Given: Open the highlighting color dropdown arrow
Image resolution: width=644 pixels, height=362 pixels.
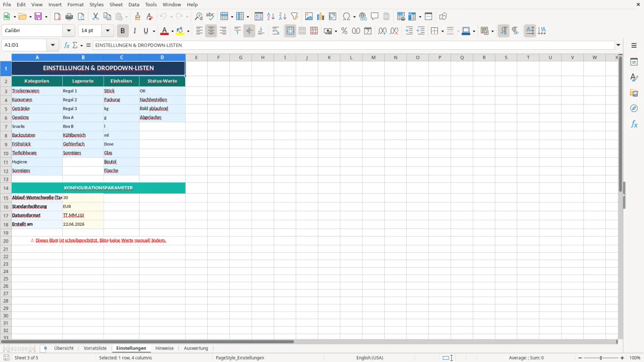Looking at the screenshot, I should tap(188, 31).
